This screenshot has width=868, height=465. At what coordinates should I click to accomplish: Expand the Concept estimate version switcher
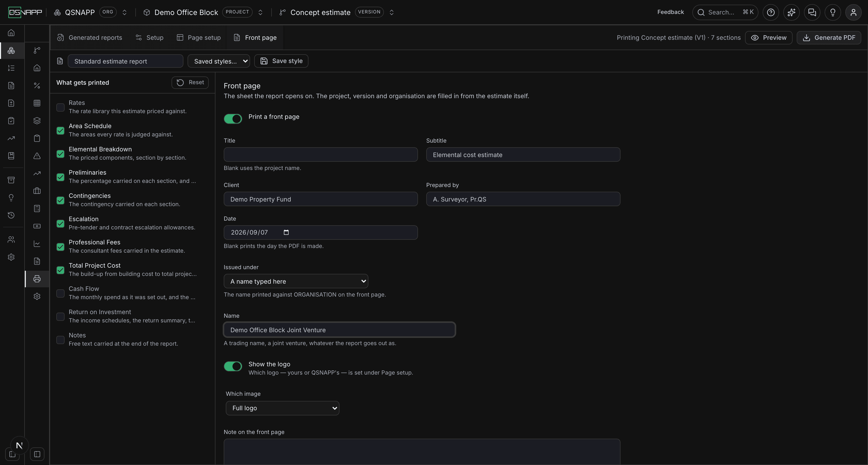tap(391, 12)
